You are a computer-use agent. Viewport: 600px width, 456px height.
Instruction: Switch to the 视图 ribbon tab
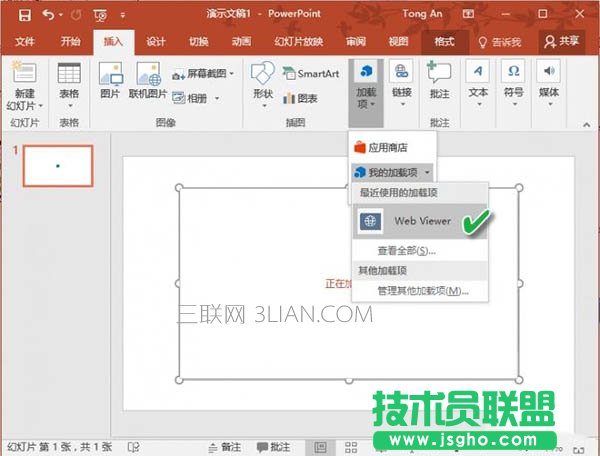[398, 41]
